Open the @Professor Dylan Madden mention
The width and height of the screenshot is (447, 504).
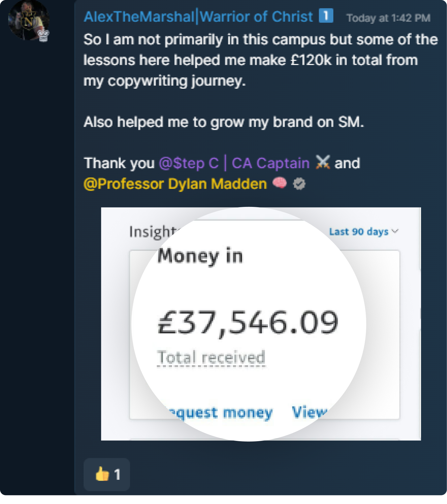click(x=174, y=184)
